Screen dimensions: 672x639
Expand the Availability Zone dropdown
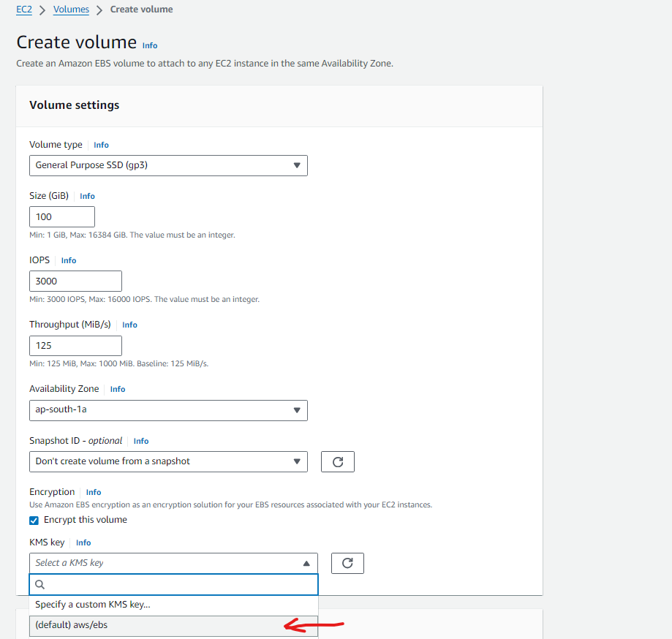pyautogui.click(x=168, y=409)
